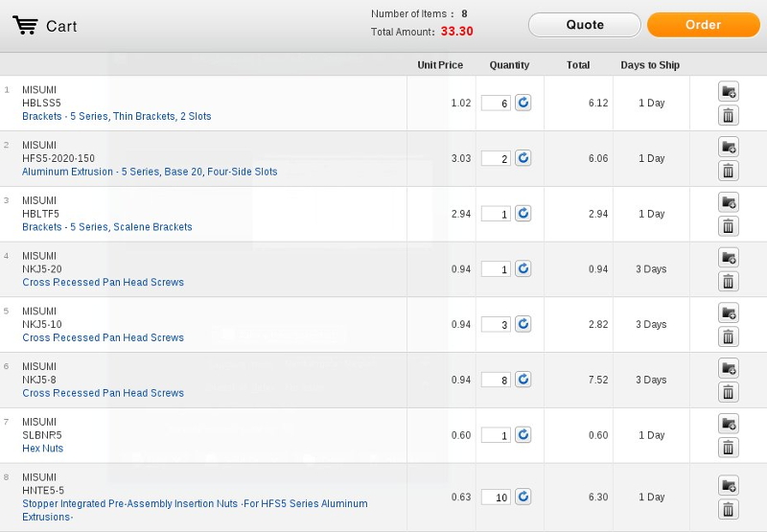Open the Hex Nuts product link
This screenshot has width=767, height=532.
(x=42, y=449)
